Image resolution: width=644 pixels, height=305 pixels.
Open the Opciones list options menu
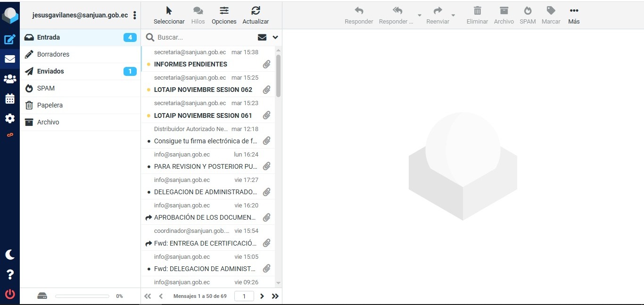point(224,15)
